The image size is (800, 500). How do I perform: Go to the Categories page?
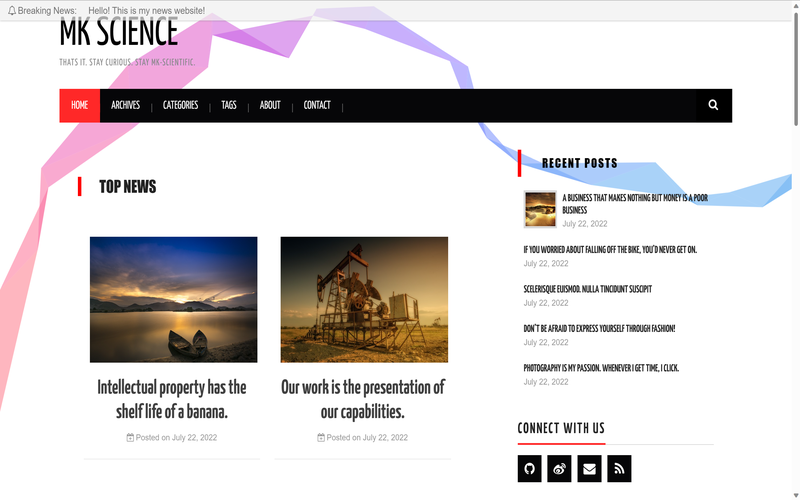pos(180,105)
